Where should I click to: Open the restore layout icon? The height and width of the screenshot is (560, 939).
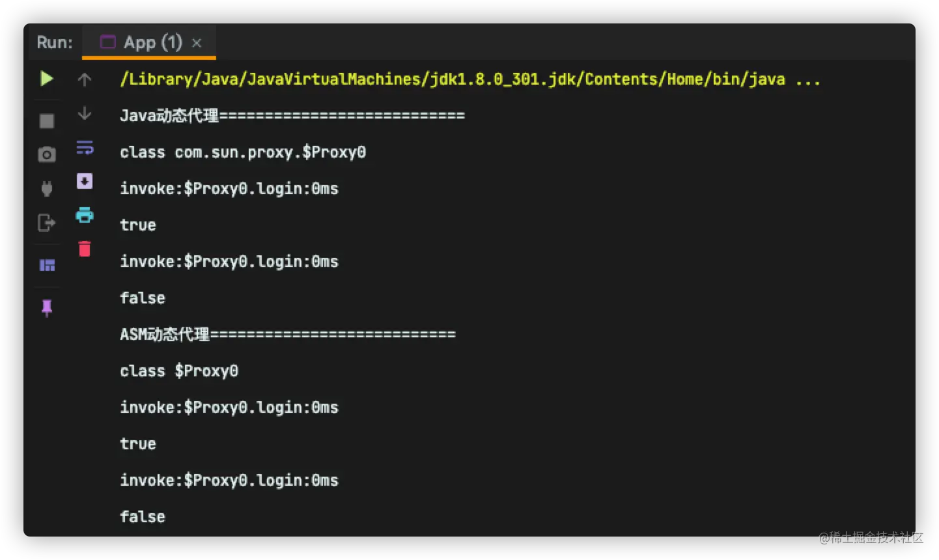point(47,265)
